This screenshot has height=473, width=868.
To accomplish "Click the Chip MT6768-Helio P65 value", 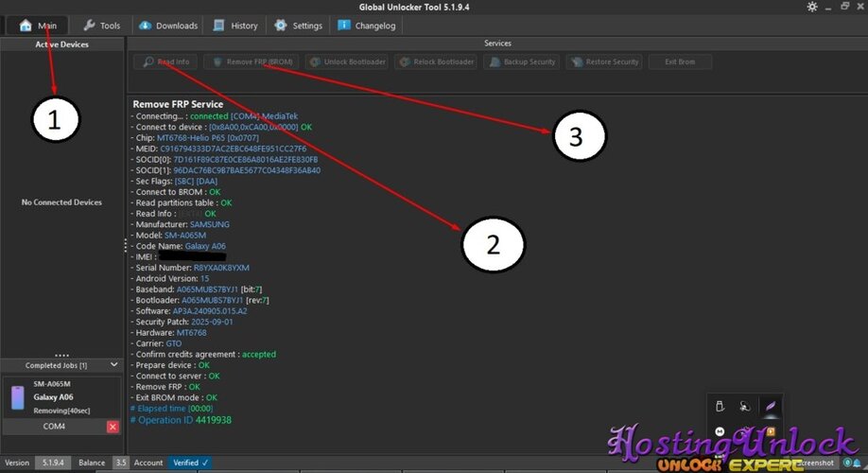I will coord(208,137).
